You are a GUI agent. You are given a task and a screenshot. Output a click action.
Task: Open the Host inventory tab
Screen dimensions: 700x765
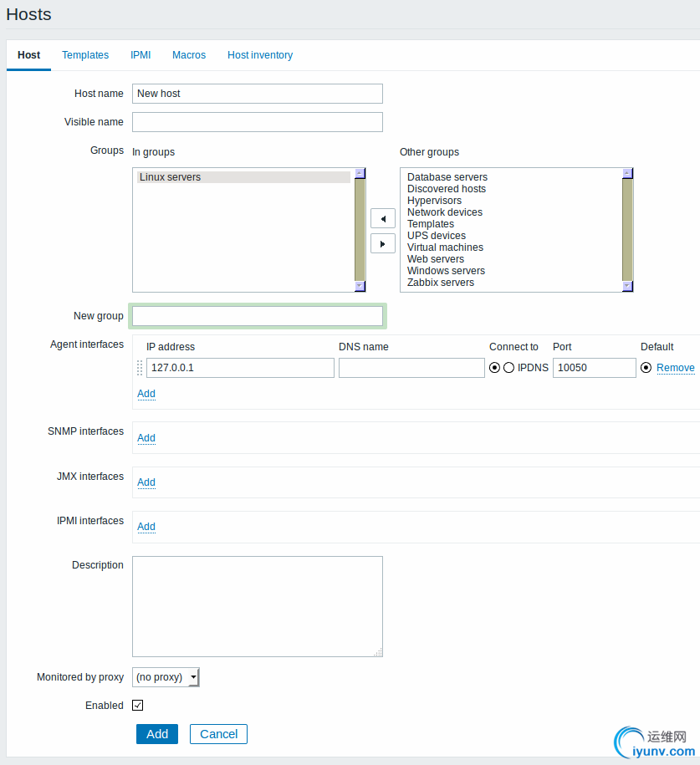[x=260, y=55]
